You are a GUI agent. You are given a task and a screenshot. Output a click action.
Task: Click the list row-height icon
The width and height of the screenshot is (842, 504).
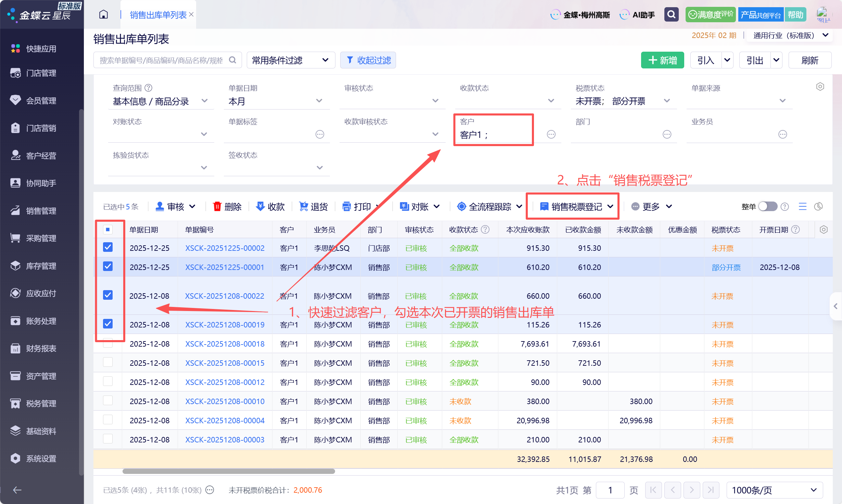click(803, 206)
